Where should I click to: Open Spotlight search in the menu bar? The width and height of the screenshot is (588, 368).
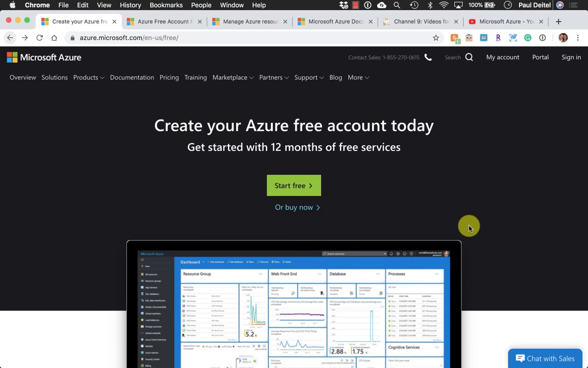pos(397,5)
